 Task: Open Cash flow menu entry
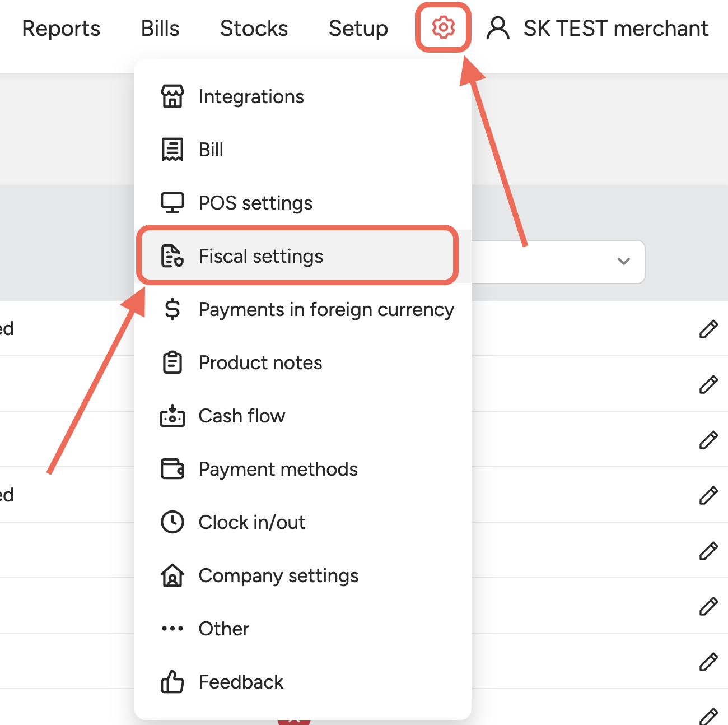click(x=303, y=416)
